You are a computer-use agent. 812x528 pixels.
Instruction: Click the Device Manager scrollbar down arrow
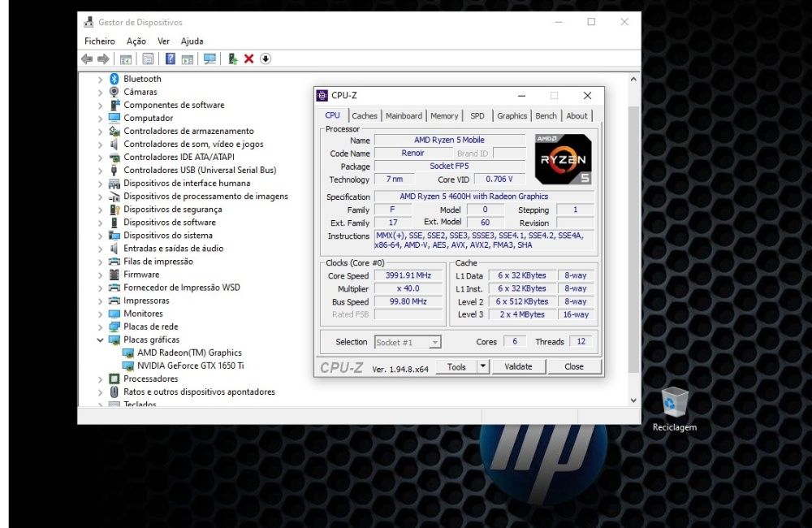634,400
